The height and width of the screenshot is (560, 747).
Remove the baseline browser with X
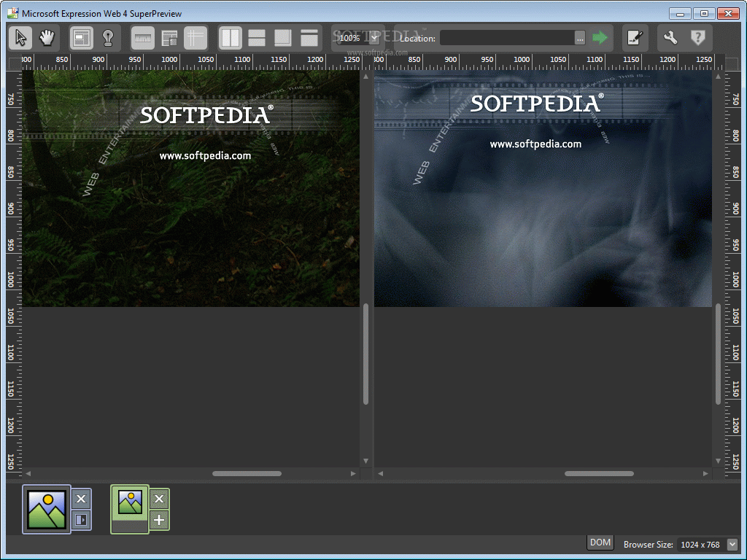(81, 499)
